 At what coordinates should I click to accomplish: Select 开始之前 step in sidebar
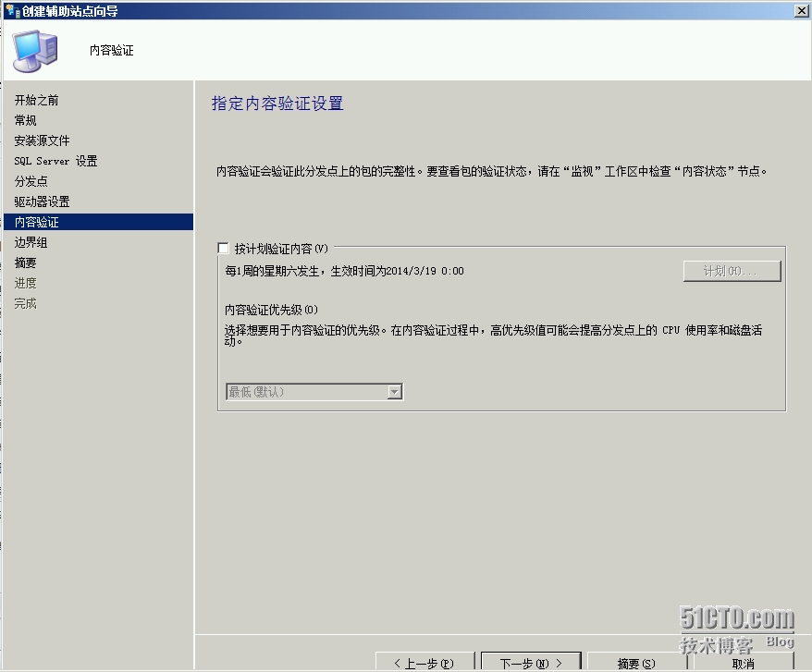point(37,100)
